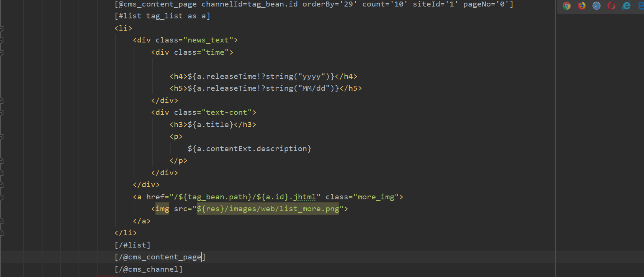Click the opening <p> tag
The width and height of the screenshot is (644, 277).
tap(176, 137)
